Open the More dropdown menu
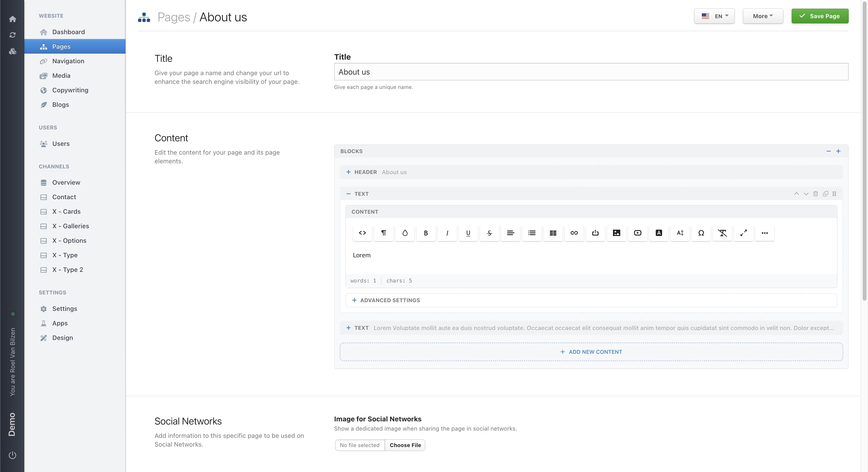This screenshot has height=472, width=868. click(763, 16)
